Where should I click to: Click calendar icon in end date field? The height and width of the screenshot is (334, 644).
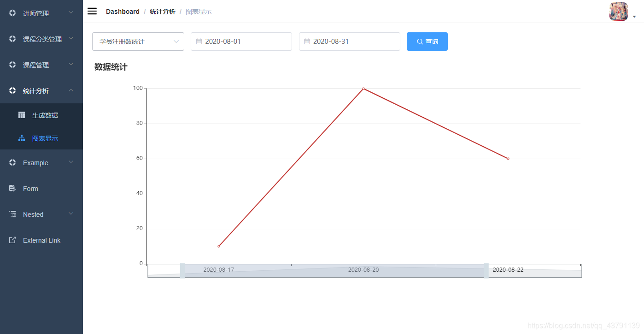click(307, 42)
